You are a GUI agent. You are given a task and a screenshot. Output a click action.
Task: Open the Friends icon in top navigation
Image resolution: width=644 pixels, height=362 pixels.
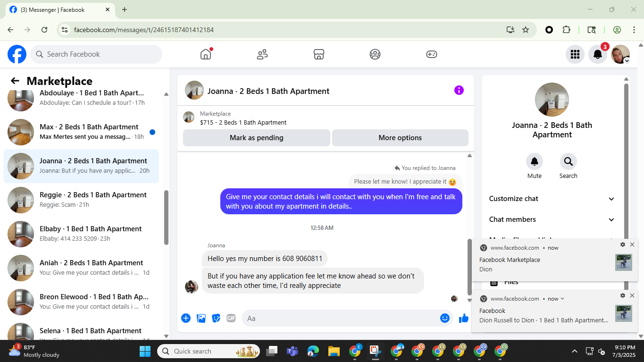click(x=262, y=54)
